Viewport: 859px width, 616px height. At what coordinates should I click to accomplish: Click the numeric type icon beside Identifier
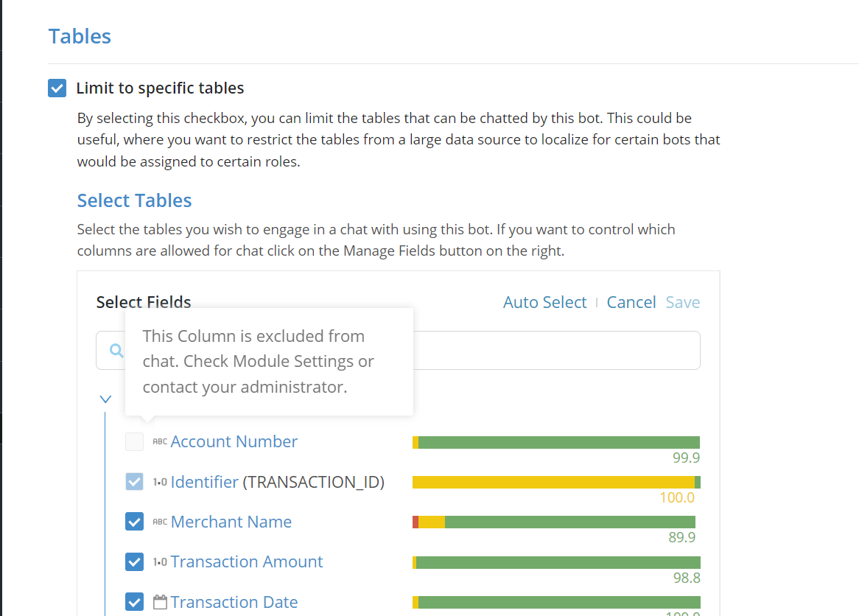tap(159, 483)
